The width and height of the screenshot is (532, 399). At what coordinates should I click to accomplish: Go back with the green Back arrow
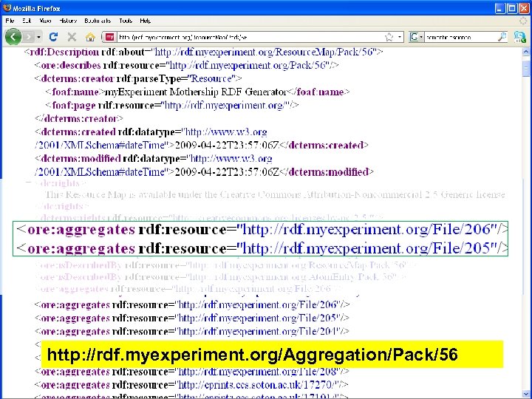pos(13,37)
